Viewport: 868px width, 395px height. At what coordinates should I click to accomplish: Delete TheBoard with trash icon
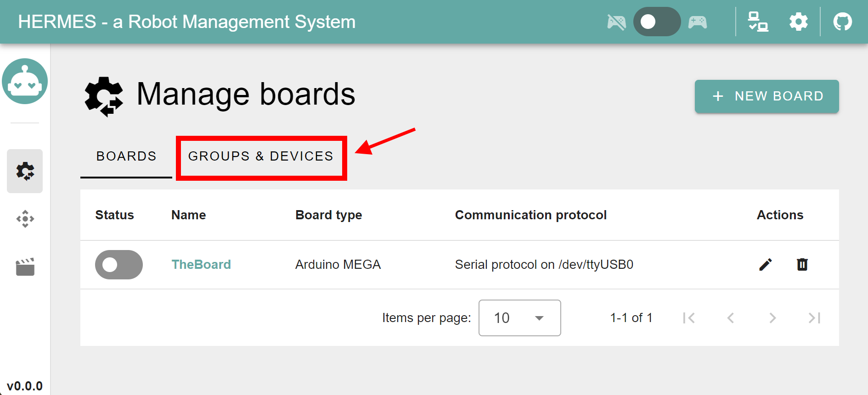pyautogui.click(x=802, y=265)
